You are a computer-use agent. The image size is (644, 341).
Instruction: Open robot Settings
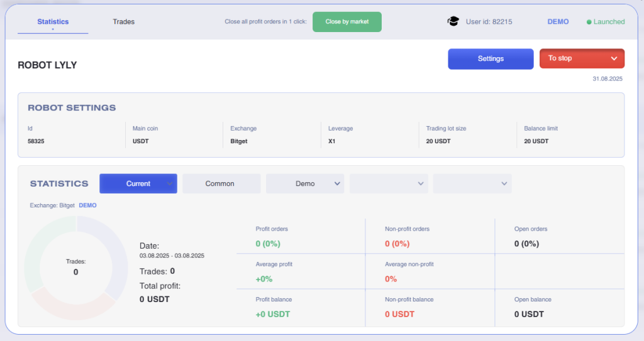click(491, 58)
